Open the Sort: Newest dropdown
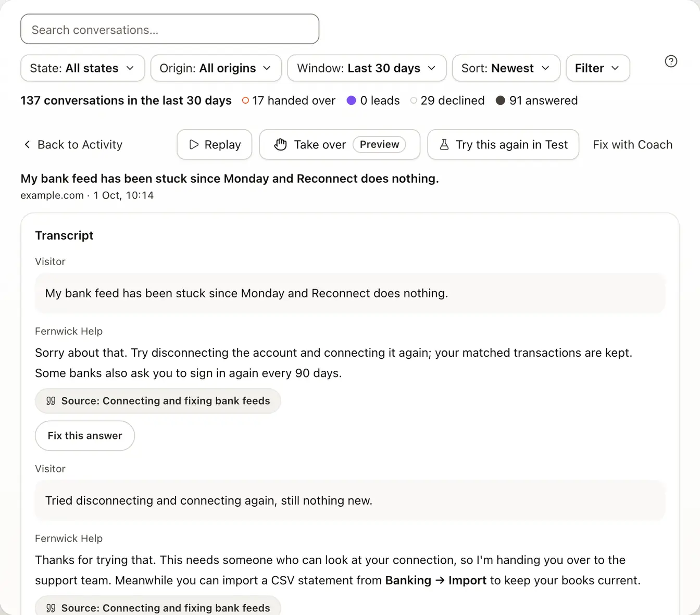The height and width of the screenshot is (615, 700). tap(506, 68)
